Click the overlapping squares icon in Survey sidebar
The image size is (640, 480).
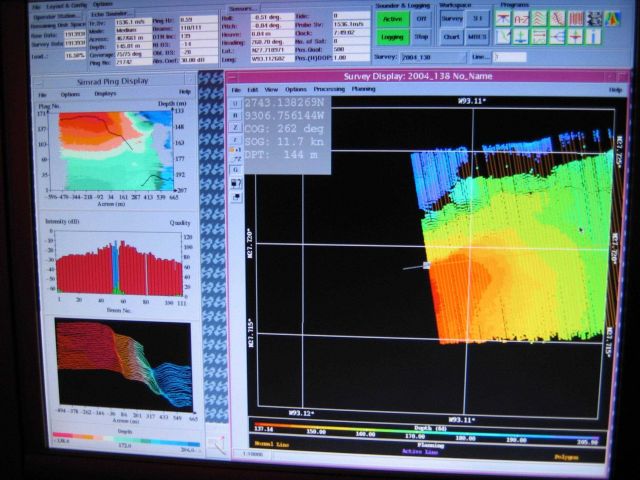point(236,198)
